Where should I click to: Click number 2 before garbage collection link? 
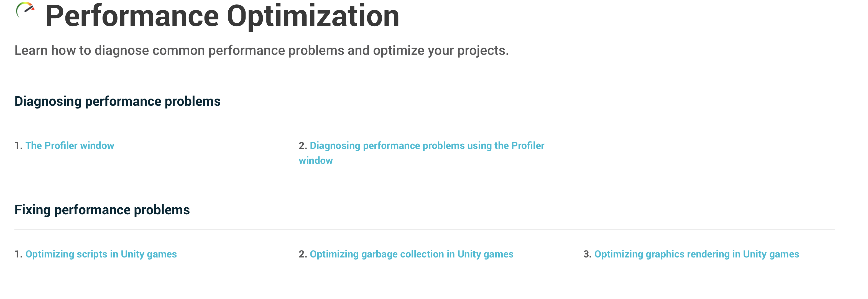(303, 254)
